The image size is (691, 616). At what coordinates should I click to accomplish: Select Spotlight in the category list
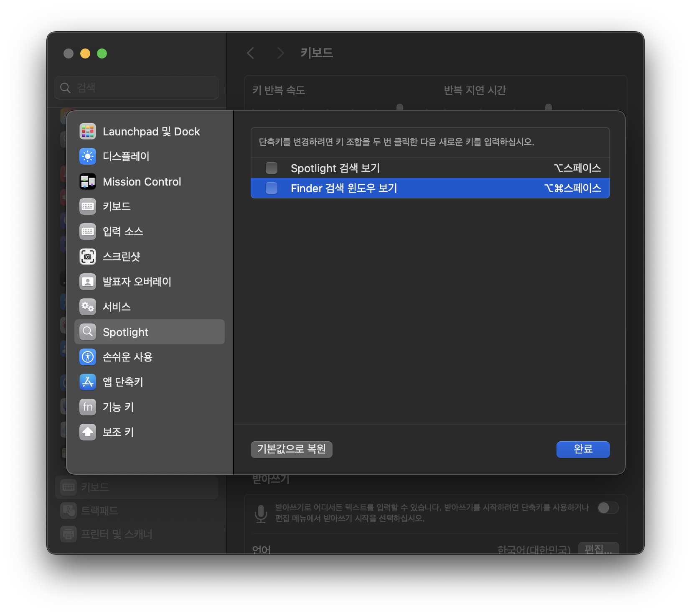[150, 332]
